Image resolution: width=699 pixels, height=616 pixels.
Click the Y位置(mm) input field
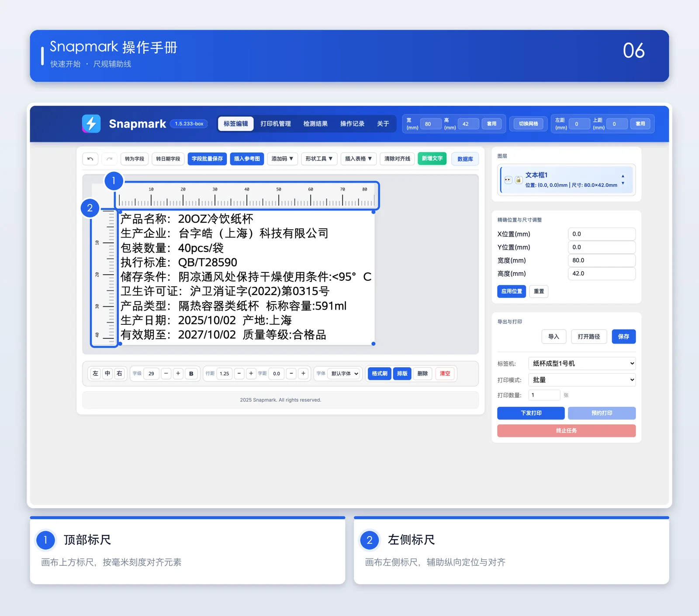pyautogui.click(x=602, y=247)
